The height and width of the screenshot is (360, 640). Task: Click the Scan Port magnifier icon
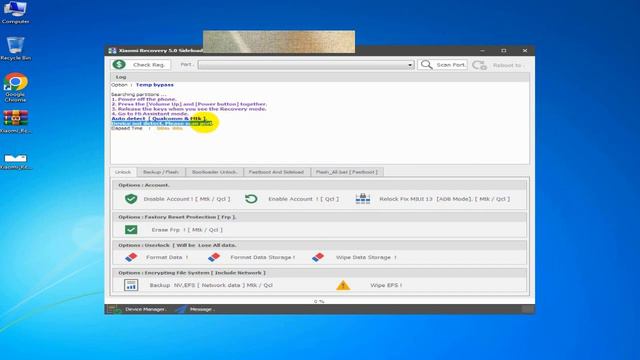(x=427, y=64)
